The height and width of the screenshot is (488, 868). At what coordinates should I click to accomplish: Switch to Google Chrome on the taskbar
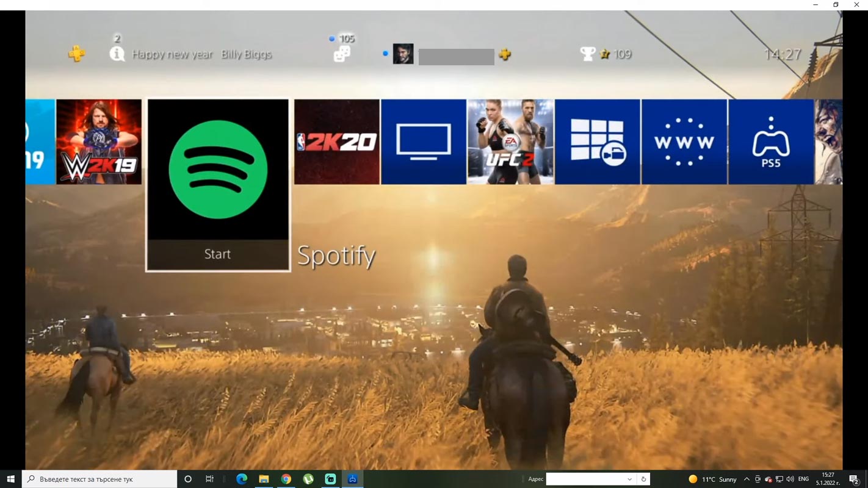point(286,479)
